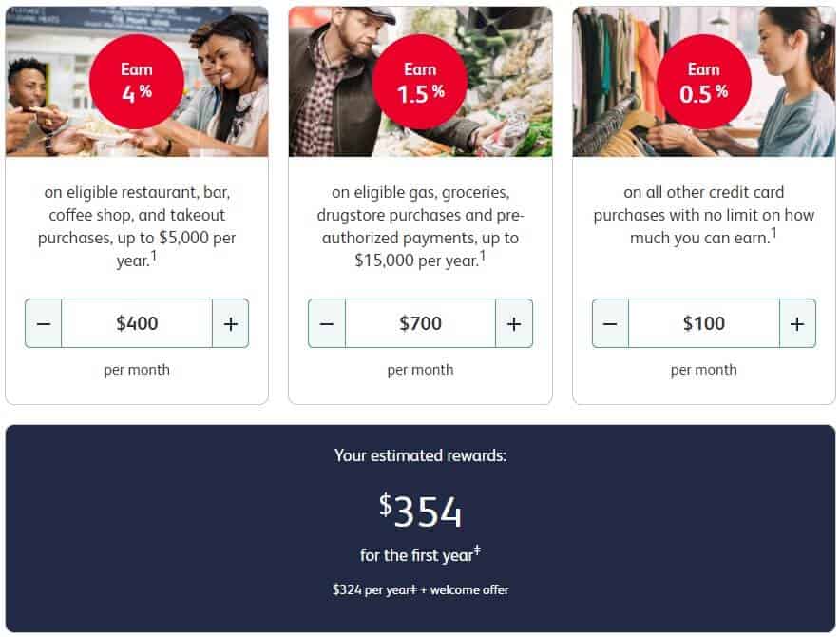The width and height of the screenshot is (840, 637).
Task: Open footnote 1 after $15,000 per year
Action: (x=483, y=257)
